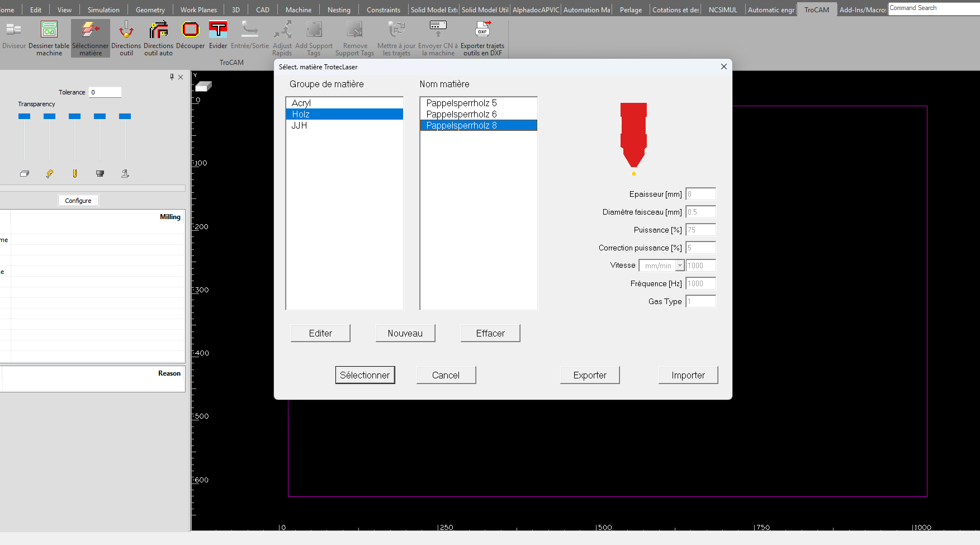The width and height of the screenshot is (980, 545).
Task: Open the NCSIMUL tab
Action: pos(723,10)
